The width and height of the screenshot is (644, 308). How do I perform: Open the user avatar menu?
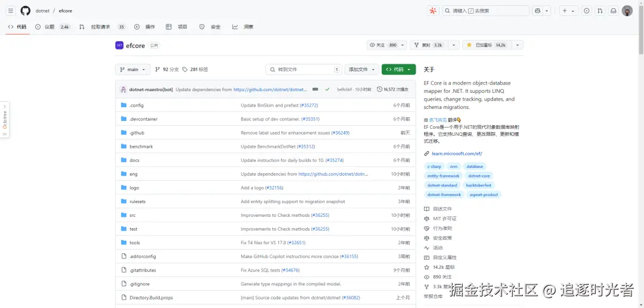627,11
